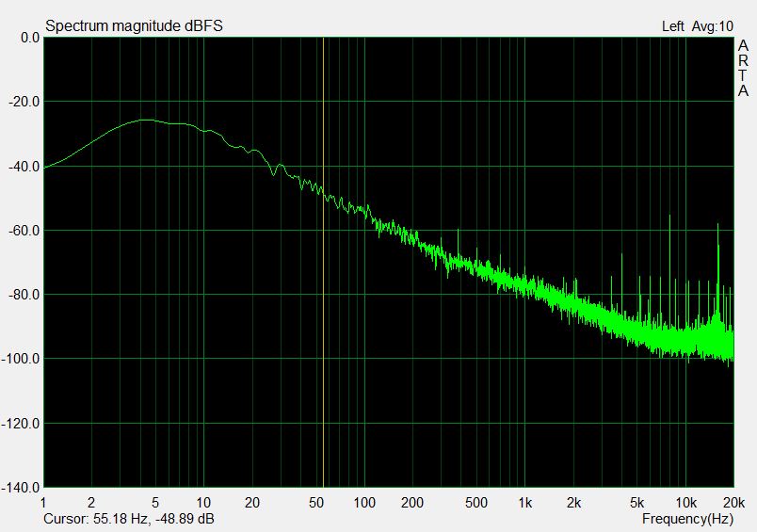Click the 'Cursor: 55.18 Hz, -48.89 dB' readout
This screenshot has height=532, width=757.
point(129,519)
